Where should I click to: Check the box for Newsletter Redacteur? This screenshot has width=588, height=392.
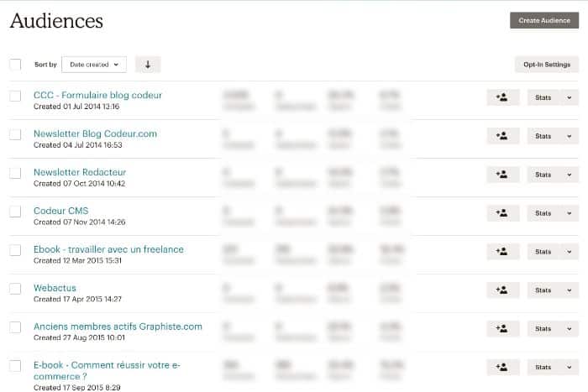[15, 174]
